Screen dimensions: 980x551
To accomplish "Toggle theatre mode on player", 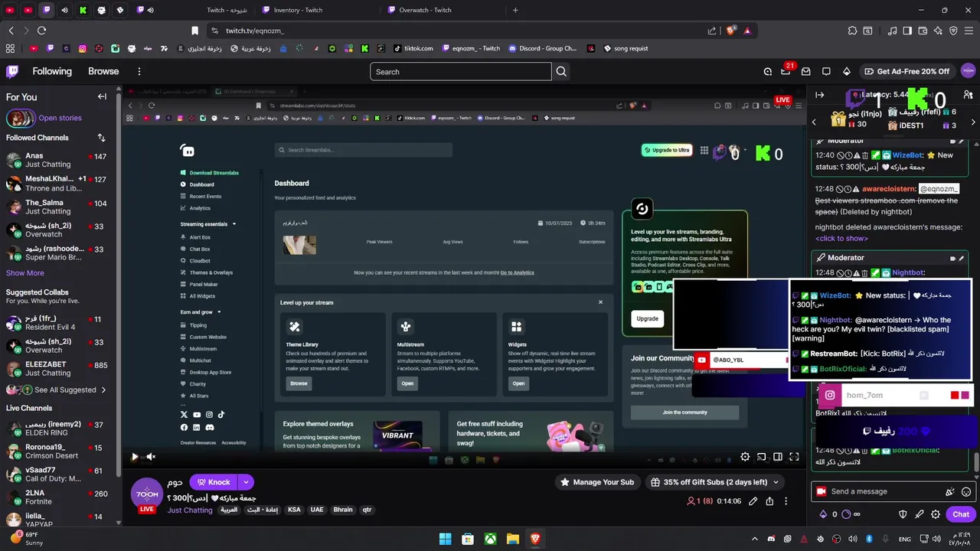I will point(778,457).
